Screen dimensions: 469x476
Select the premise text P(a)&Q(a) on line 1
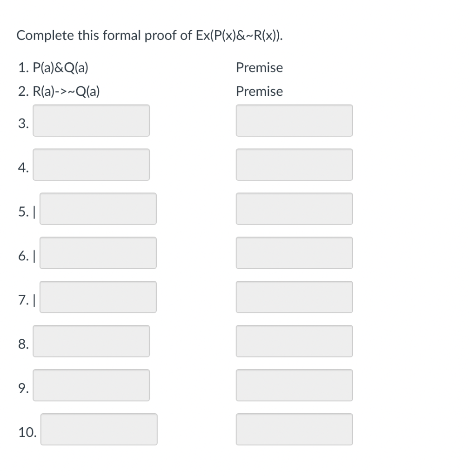60,68
